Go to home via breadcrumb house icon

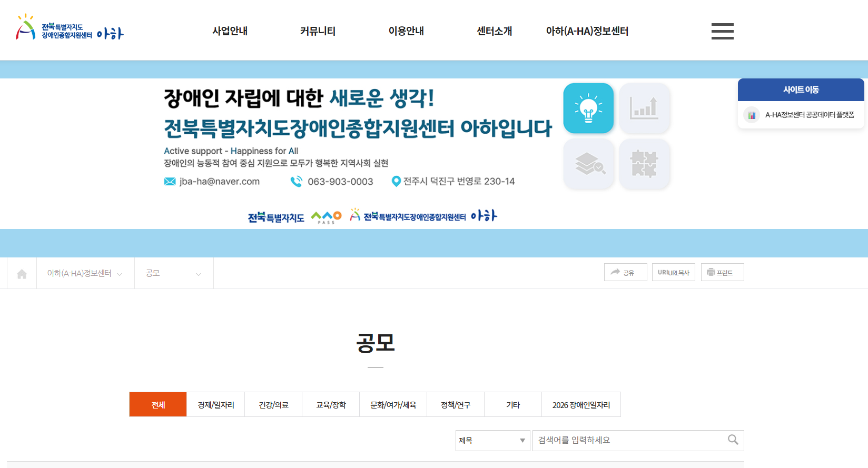[22, 274]
